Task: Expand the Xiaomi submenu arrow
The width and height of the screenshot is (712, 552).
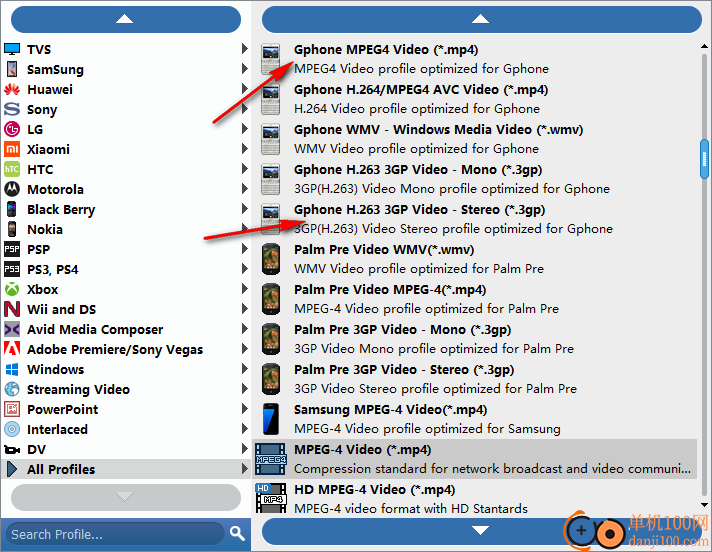Action: (245, 148)
